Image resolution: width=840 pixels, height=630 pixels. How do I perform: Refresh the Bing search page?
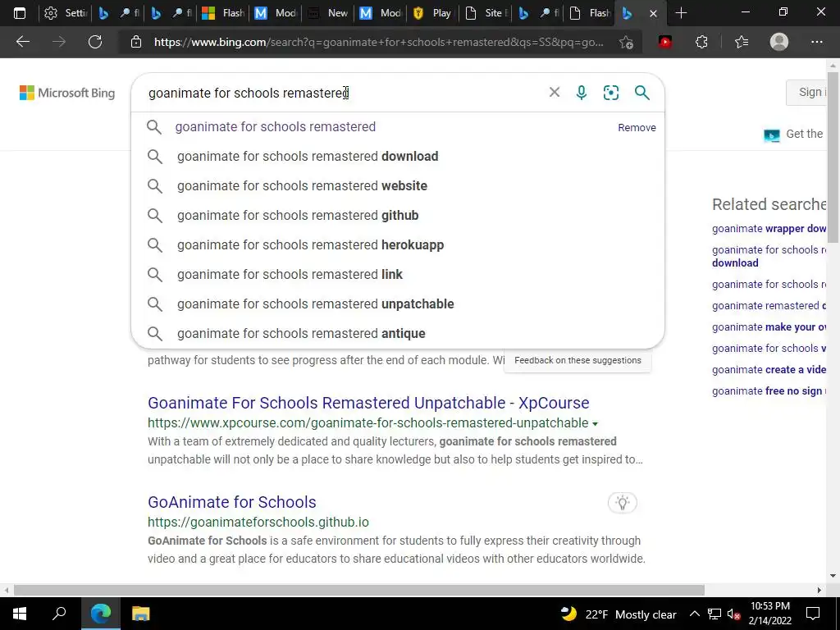[x=95, y=42]
